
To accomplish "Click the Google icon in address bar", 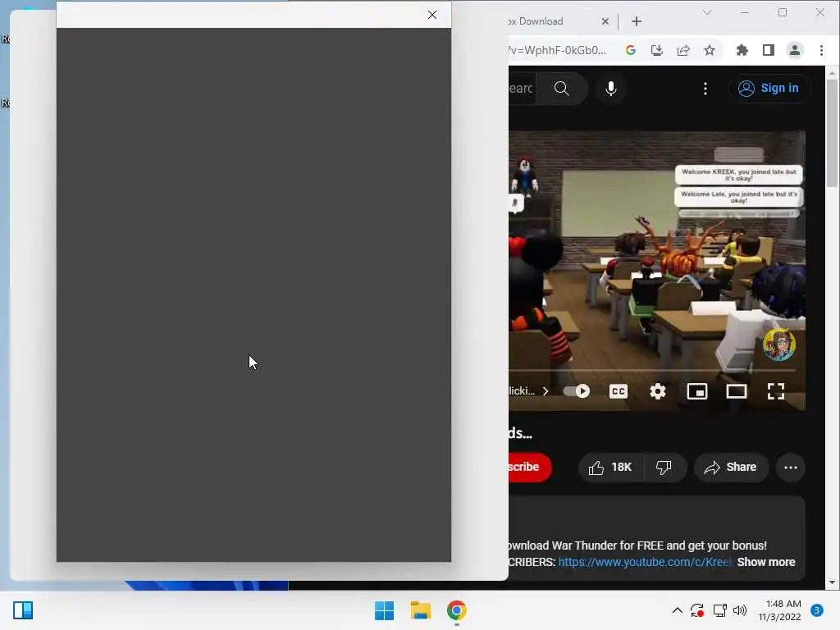I will 631,50.
